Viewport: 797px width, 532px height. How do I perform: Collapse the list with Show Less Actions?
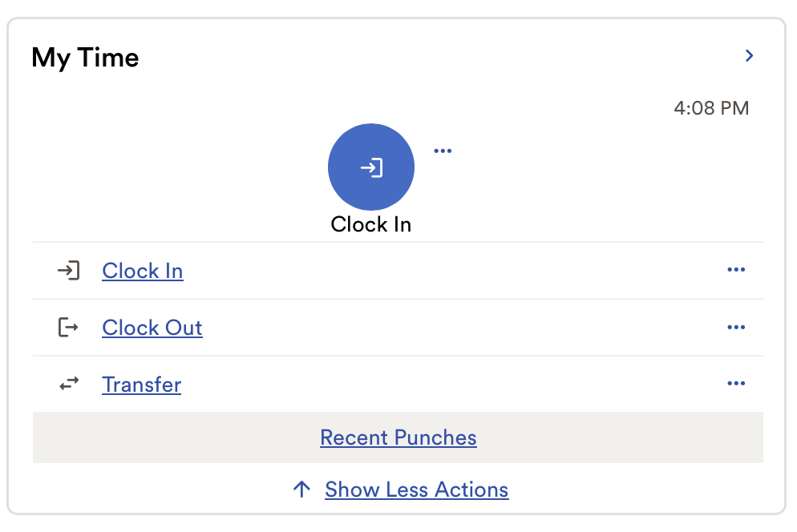pos(416,490)
